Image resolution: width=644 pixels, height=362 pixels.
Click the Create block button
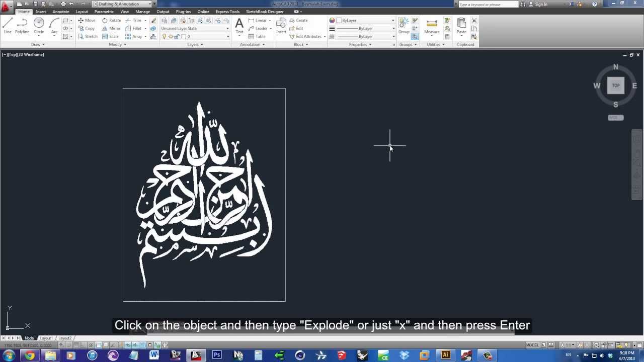click(x=298, y=21)
